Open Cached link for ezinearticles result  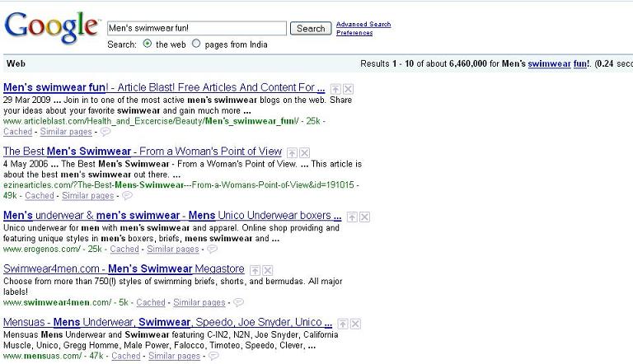(x=40, y=196)
